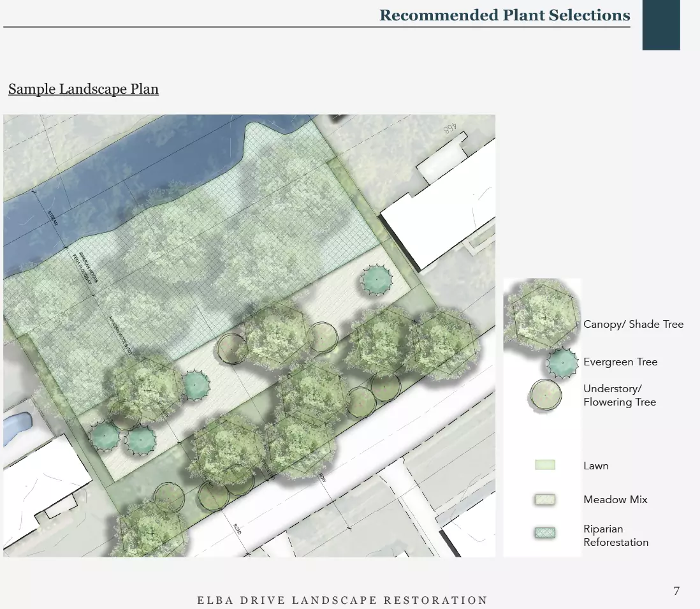Click the evergreen tree beside the upper-right building

(x=377, y=279)
